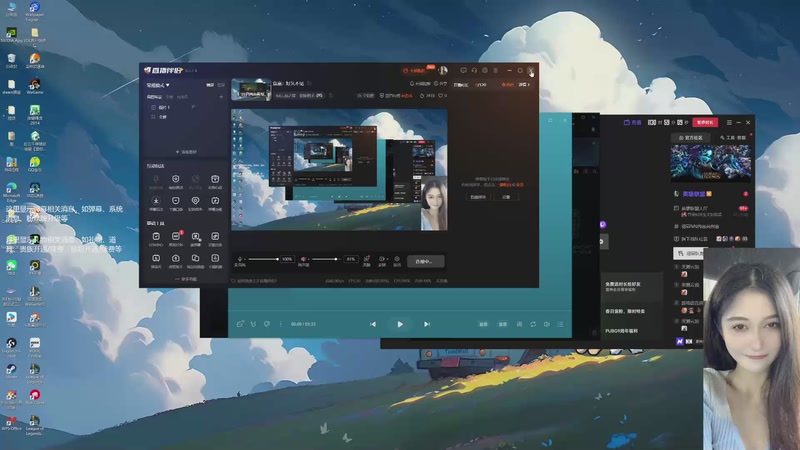Click 春日宝粉，限时特卖 promo item
The image size is (800, 450).
point(625,311)
